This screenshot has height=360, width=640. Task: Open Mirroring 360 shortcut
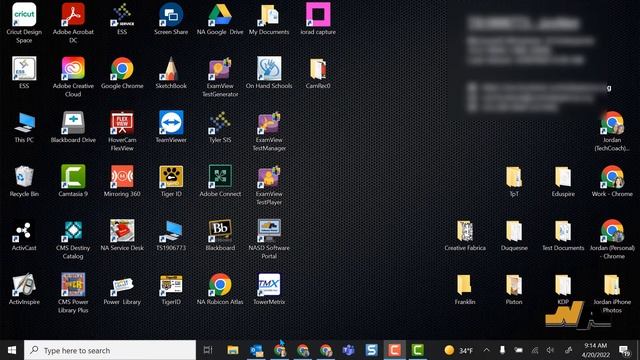click(x=122, y=181)
